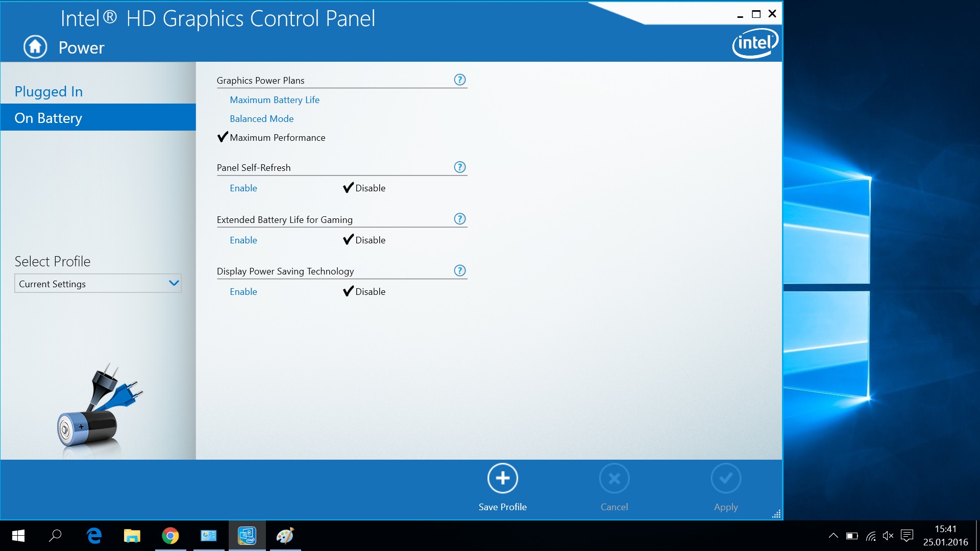Open help for Extended Battery Life for Gaming
This screenshot has width=980, height=551.
(460, 219)
